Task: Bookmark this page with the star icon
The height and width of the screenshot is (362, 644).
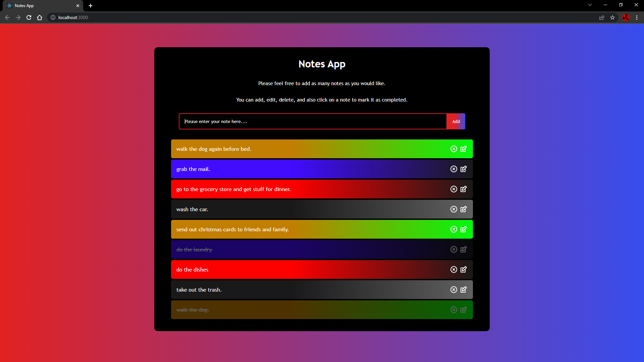Action: pos(612,17)
